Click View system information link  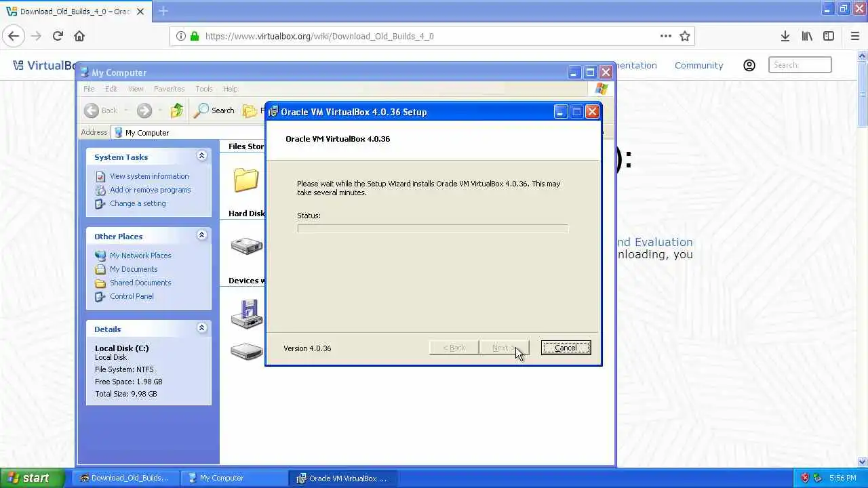149,176
